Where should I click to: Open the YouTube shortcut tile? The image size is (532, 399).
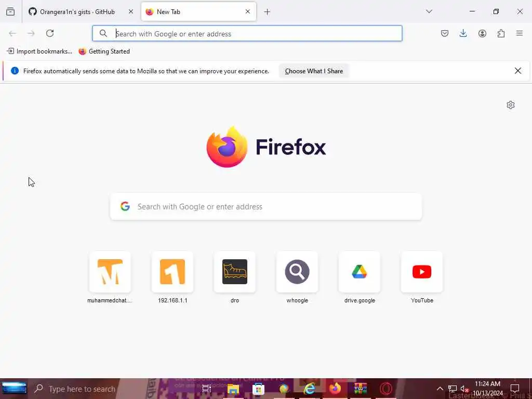pyautogui.click(x=422, y=272)
